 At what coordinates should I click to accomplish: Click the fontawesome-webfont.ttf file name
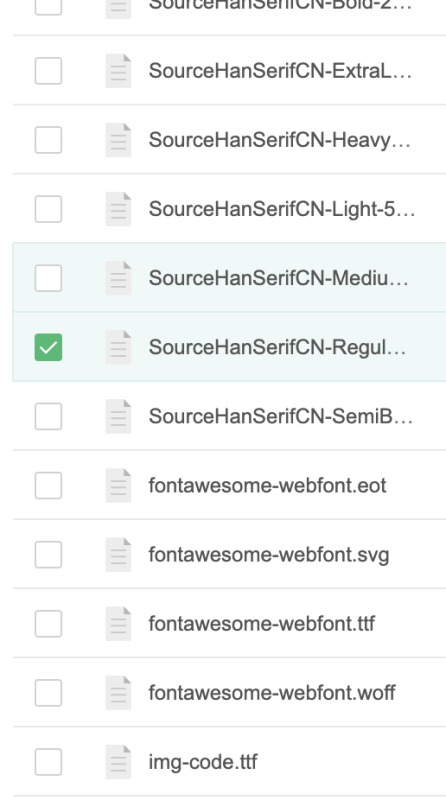click(262, 623)
